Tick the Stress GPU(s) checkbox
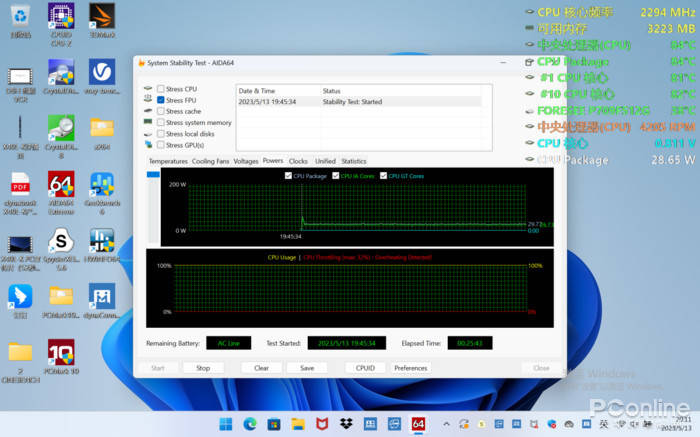Viewport: 700px width, 437px height. pyautogui.click(x=161, y=144)
